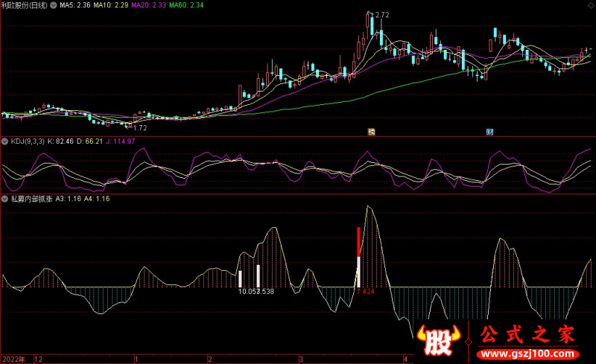Click the 利欧股份(日线) stock title
The height and width of the screenshot is (364, 596).
(x=22, y=5)
